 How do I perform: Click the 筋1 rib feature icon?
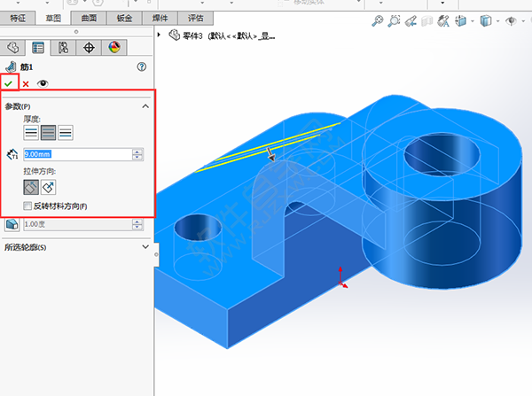pyautogui.click(x=12, y=66)
